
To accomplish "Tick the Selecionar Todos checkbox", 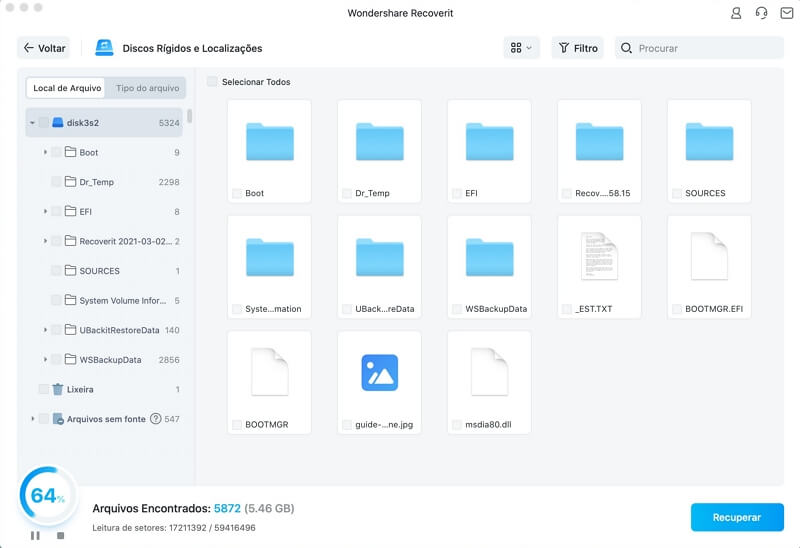I will [x=212, y=81].
